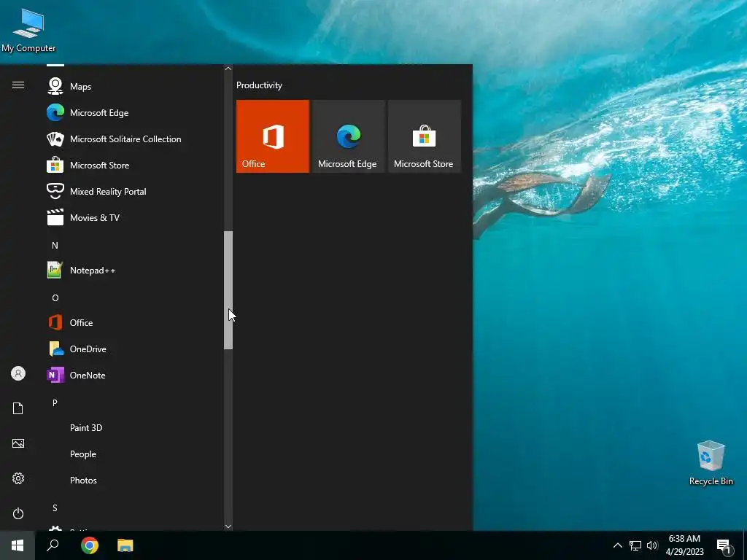Open the clock showing 6:38 AM
This screenshot has height=560, width=747.
(684, 545)
